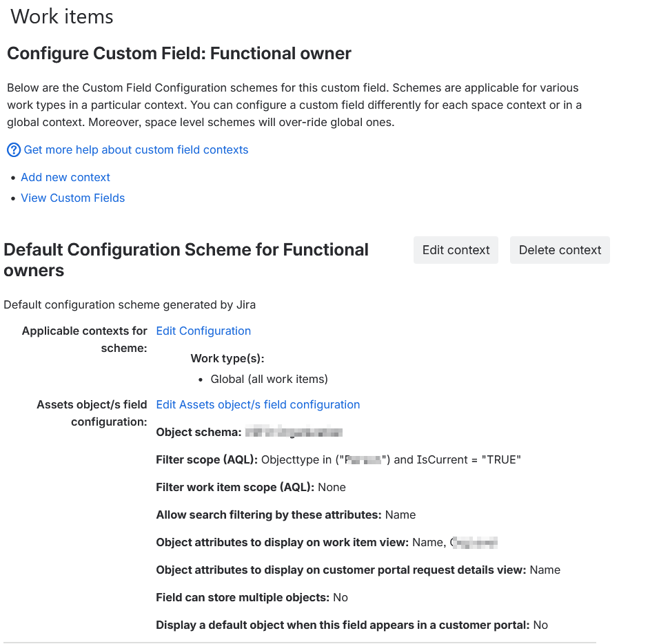Open "View Custom Fields"
Screen dimensions: 650x644
point(72,198)
